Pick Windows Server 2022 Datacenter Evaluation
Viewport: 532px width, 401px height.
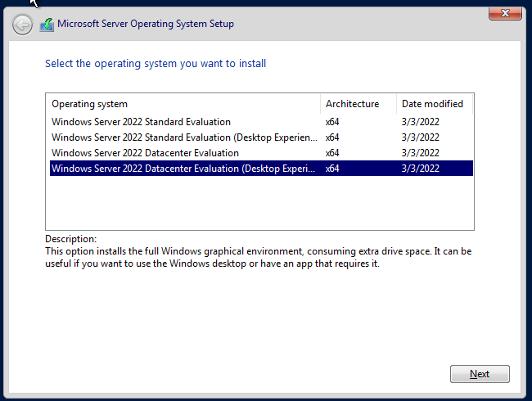coord(261,153)
